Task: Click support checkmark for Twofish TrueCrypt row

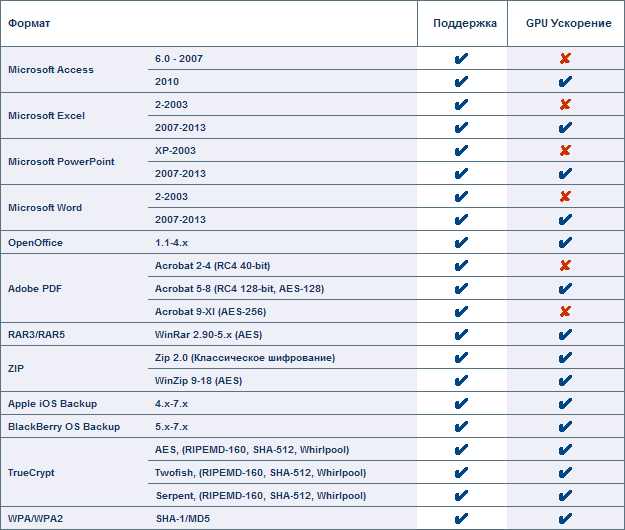Action: point(461,473)
